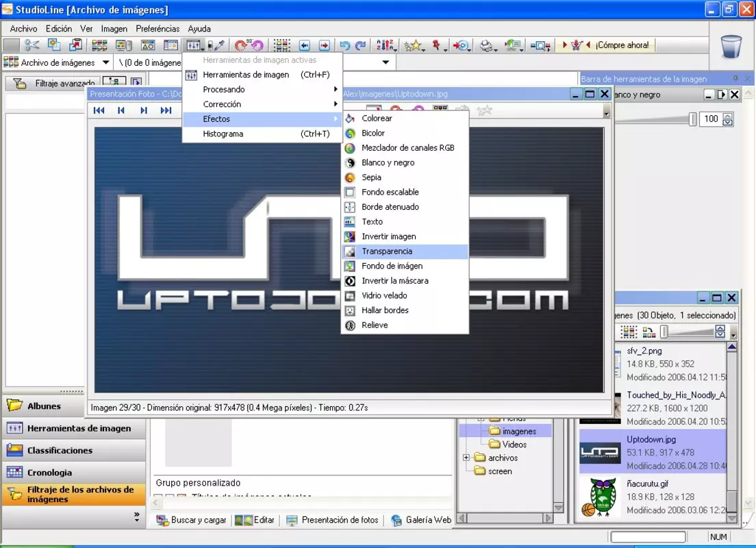Viewport: 756px width, 548px height.
Task: Select the imagenes folder in the tree
Action: tap(513, 432)
